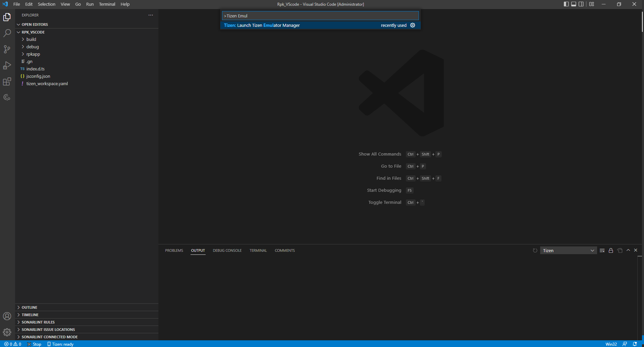Screen dimensions: 644x347
Task: Open the Source Control panel
Action: coord(7,49)
